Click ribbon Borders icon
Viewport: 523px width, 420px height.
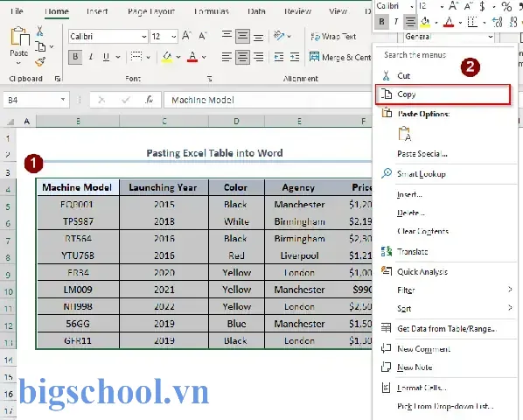136,57
